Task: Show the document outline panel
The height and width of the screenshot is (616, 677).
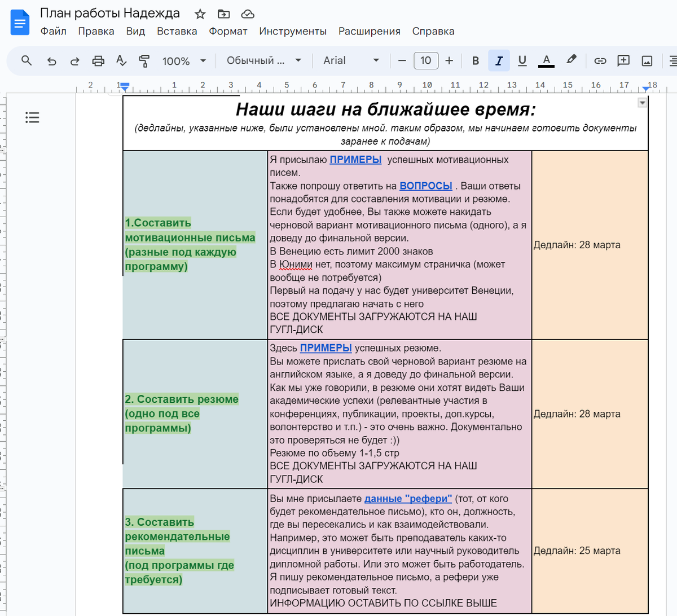Action: click(32, 117)
